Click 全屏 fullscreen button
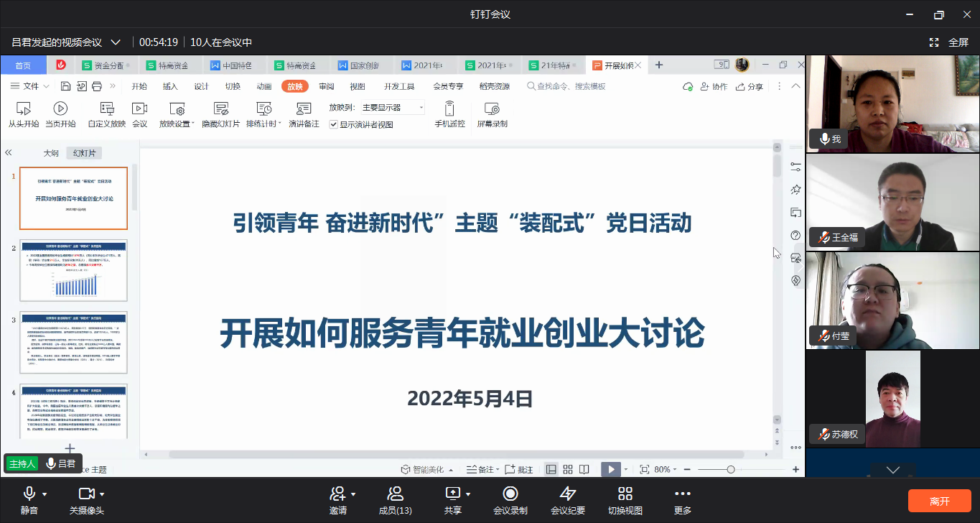The width and height of the screenshot is (980, 523). [950, 42]
